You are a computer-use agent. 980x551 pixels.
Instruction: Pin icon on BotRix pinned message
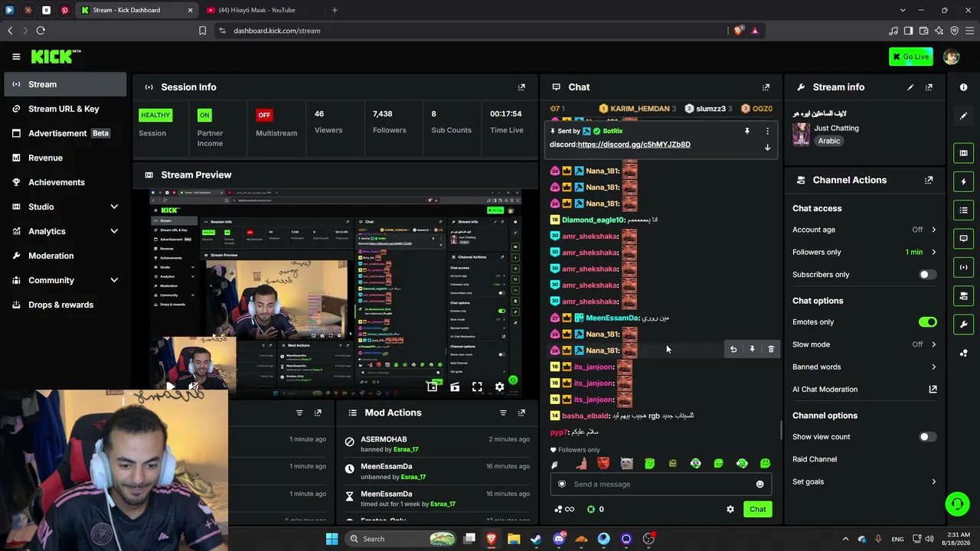[x=747, y=132]
